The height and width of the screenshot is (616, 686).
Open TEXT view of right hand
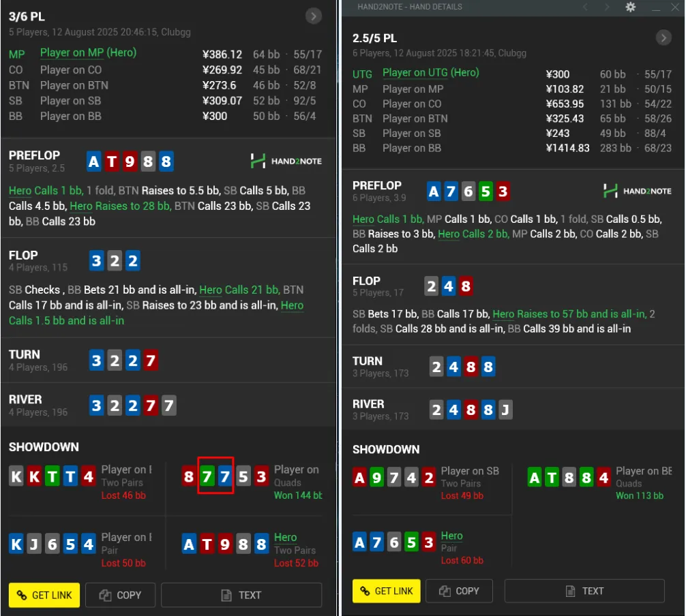pyautogui.click(x=584, y=591)
